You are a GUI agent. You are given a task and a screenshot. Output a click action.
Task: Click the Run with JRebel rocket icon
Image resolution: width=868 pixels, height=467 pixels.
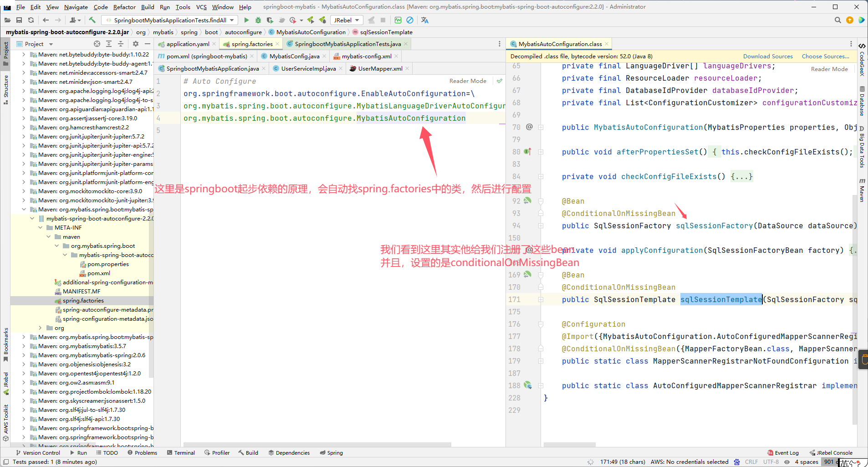(x=311, y=20)
